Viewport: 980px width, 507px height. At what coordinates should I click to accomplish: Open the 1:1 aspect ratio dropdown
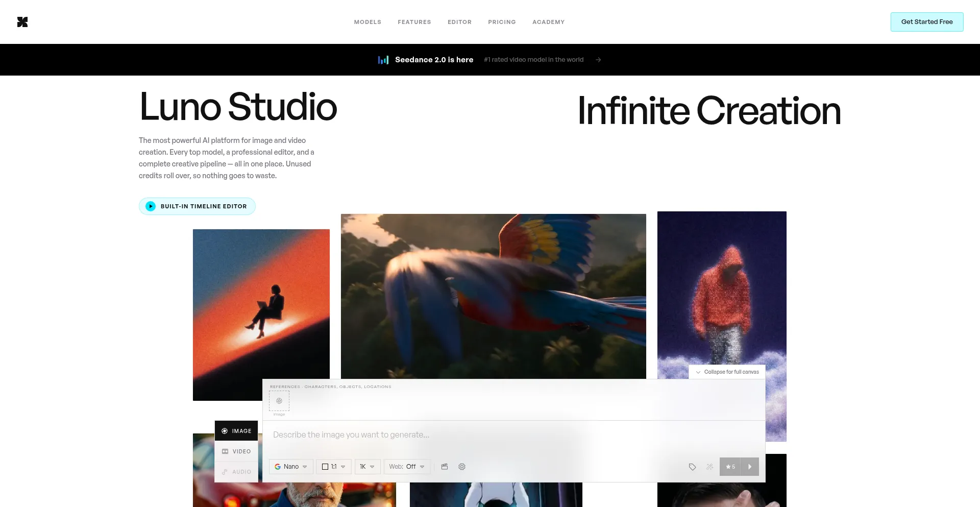[334, 467]
